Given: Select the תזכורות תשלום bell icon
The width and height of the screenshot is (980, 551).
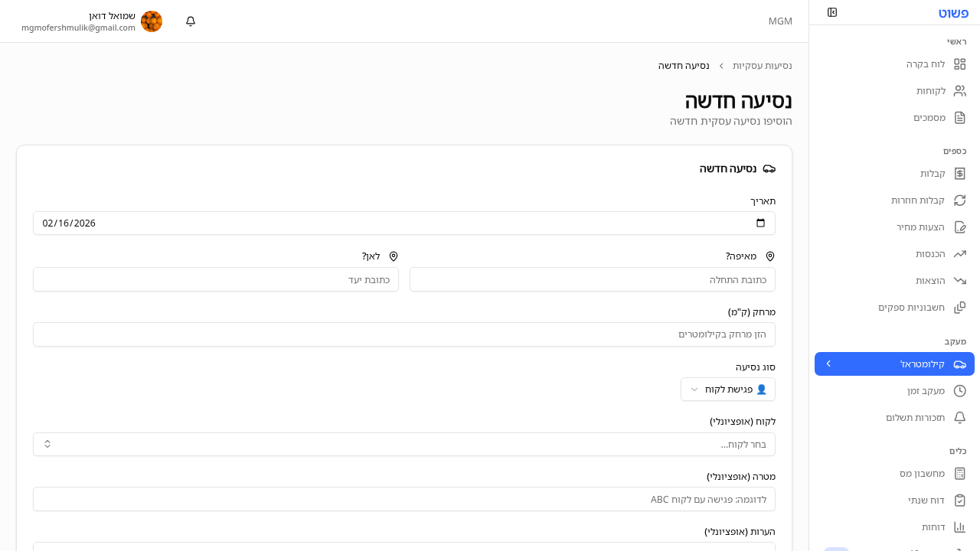Looking at the screenshot, I should pos(960,417).
